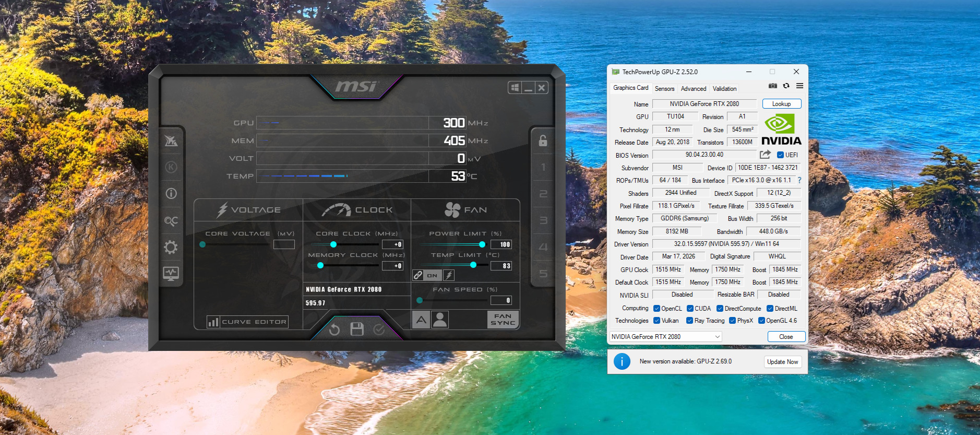
Task: Take a screenshot with GPU-Z camera icon
Action: point(773,86)
